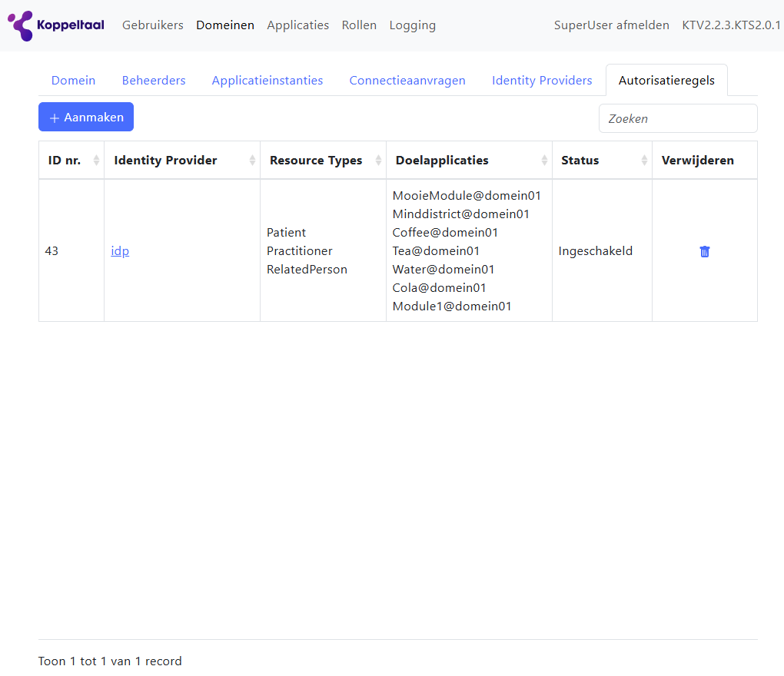Select the Connectieaanvragen tab

click(x=407, y=81)
